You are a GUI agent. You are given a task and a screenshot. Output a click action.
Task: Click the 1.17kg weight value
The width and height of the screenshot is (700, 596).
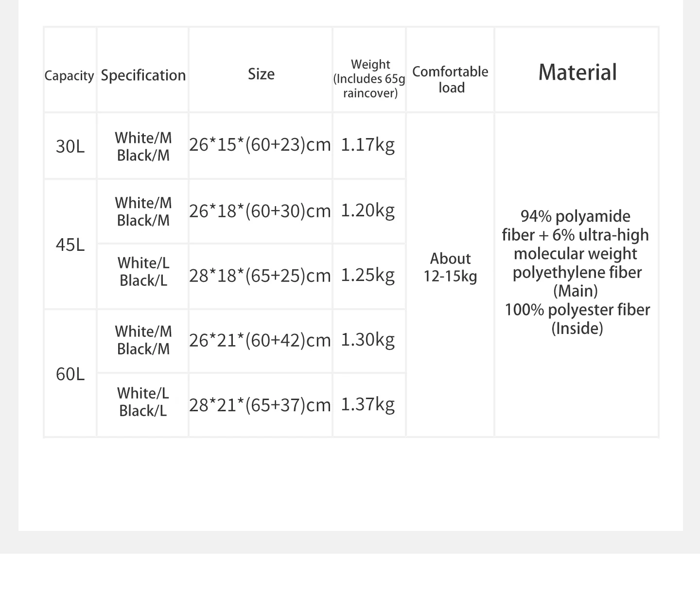tap(367, 145)
